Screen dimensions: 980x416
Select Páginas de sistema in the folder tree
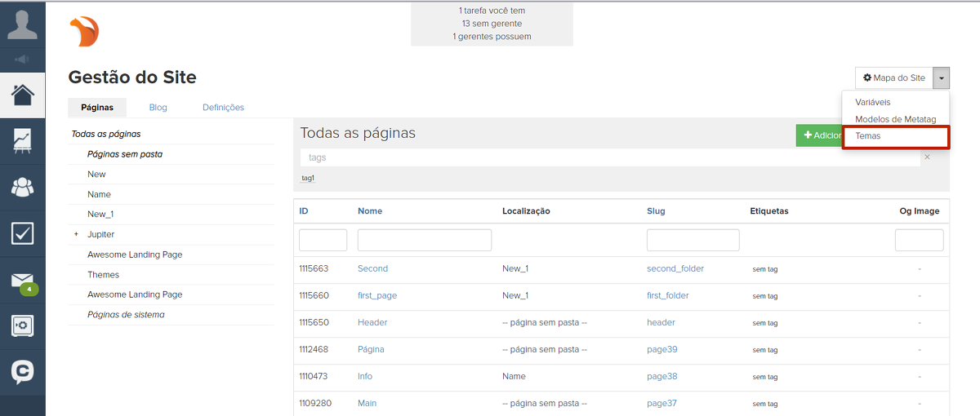click(x=126, y=315)
